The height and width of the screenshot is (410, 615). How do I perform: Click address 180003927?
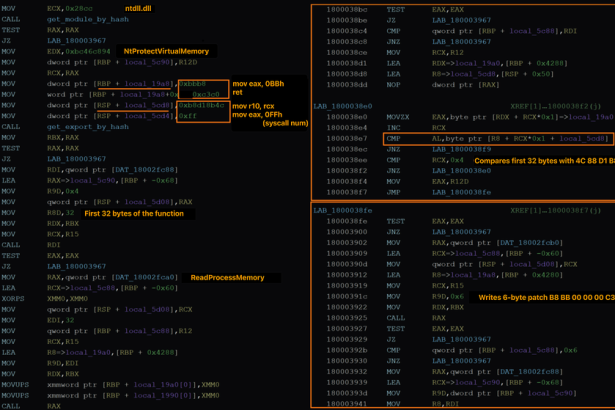347,329
